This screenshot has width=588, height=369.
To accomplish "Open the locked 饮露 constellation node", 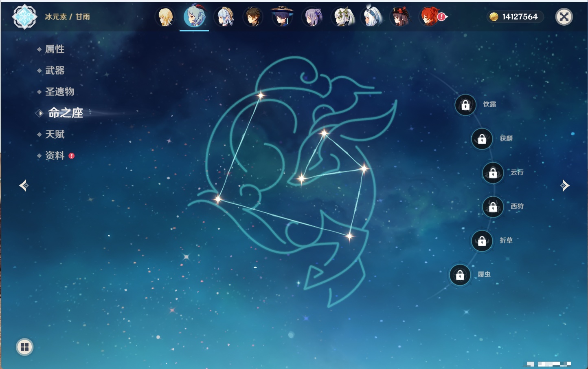I will [465, 105].
